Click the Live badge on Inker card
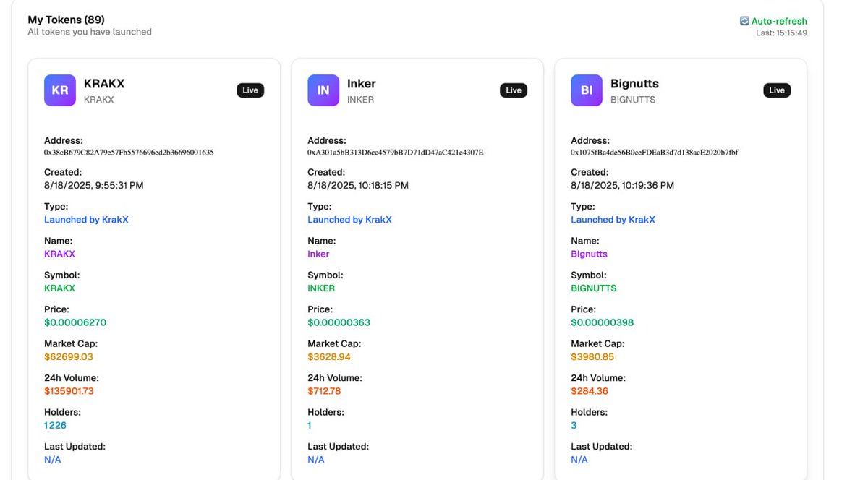This screenshot has height=480, width=868. point(514,90)
